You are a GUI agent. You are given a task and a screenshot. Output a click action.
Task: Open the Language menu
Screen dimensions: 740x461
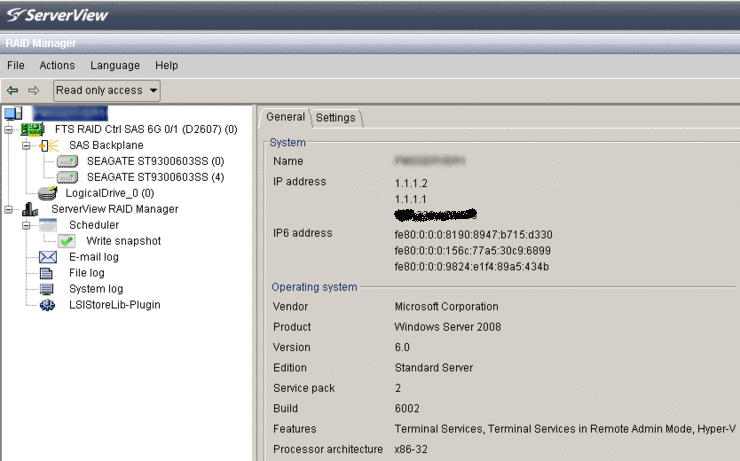[115, 65]
